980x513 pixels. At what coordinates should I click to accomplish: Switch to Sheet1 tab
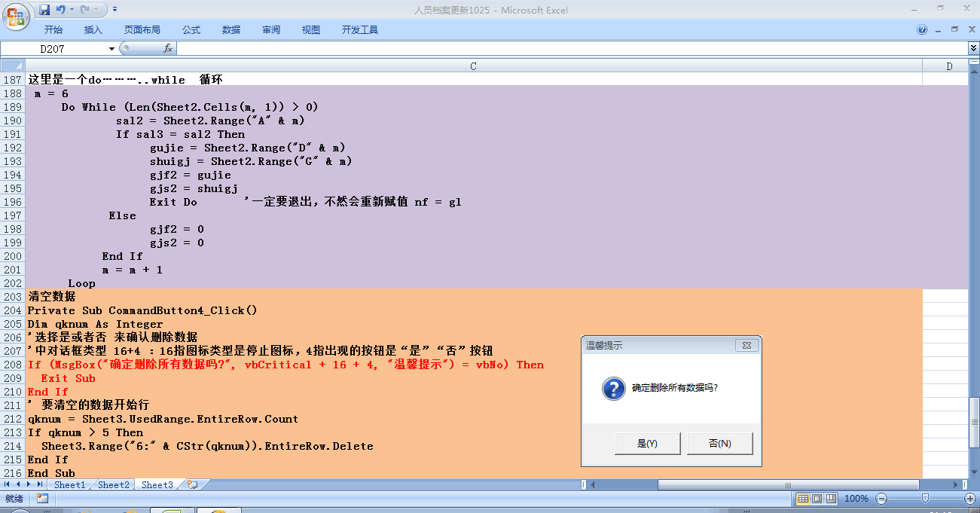69,484
